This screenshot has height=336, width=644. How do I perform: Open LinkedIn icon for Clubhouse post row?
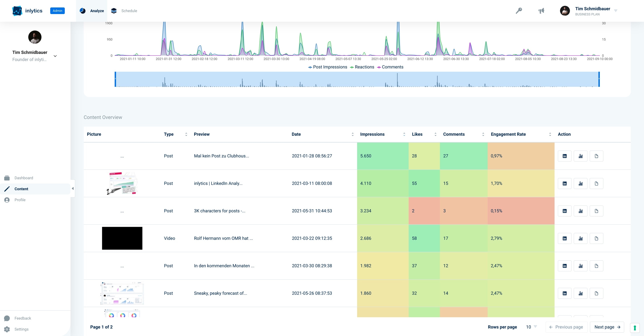(x=565, y=156)
